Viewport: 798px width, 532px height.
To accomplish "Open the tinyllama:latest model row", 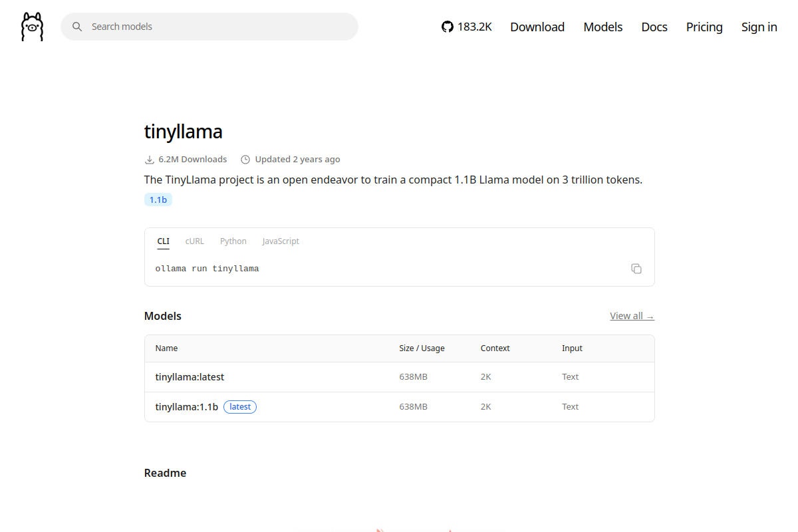I will [400, 377].
